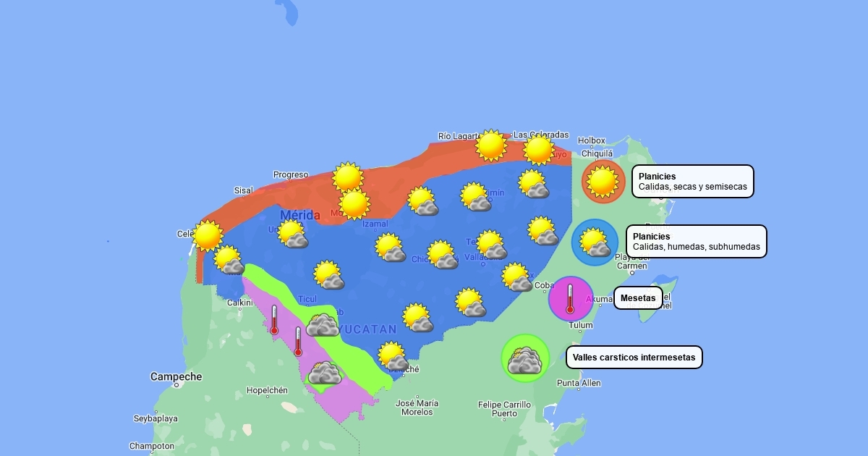
Task: Click the sun icon right of Progreso
Action: point(348,177)
